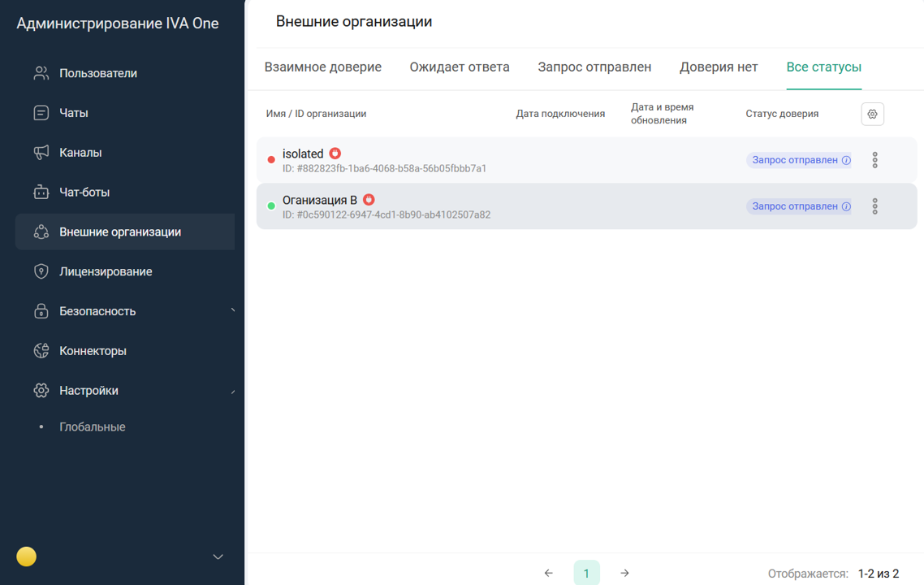
Task: Select Глобальные under Настройки
Action: tap(92, 426)
